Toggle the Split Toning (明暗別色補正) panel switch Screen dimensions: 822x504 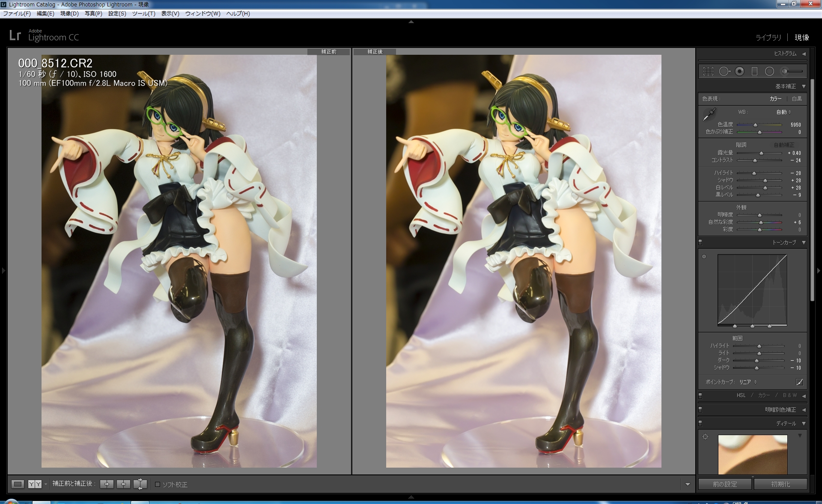point(700,409)
